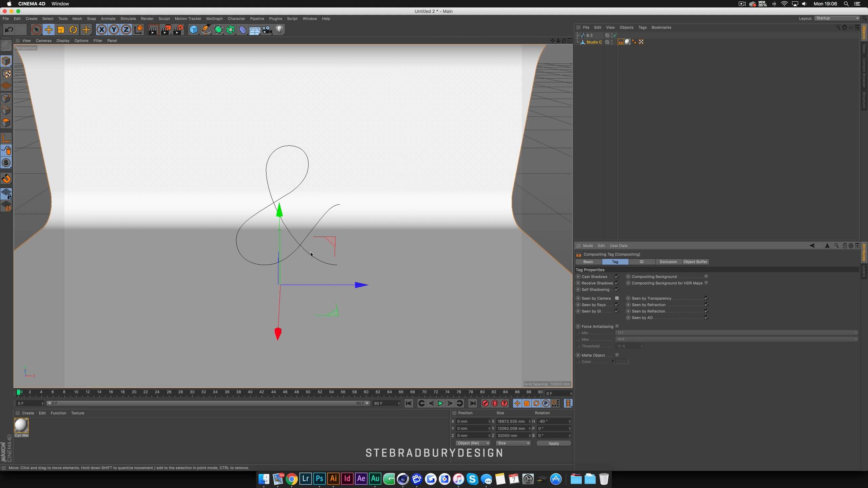Select the Rotate tool in top toolbar
This screenshot has width=868, height=488.
(x=73, y=30)
